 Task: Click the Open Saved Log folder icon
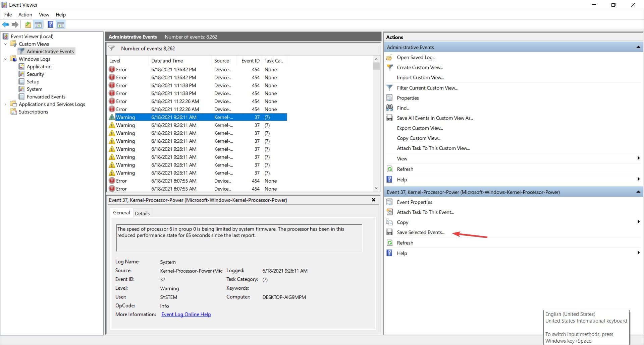pyautogui.click(x=389, y=57)
